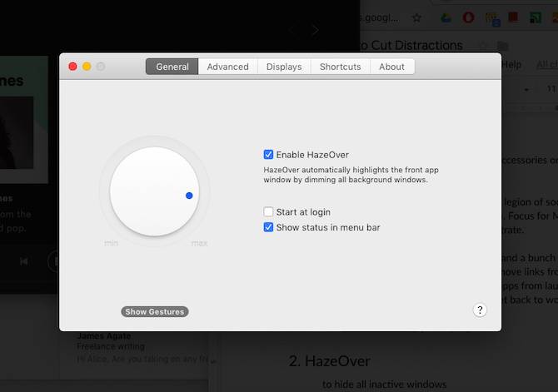Enable Start at login checkbox
This screenshot has height=392, width=558.
click(268, 211)
